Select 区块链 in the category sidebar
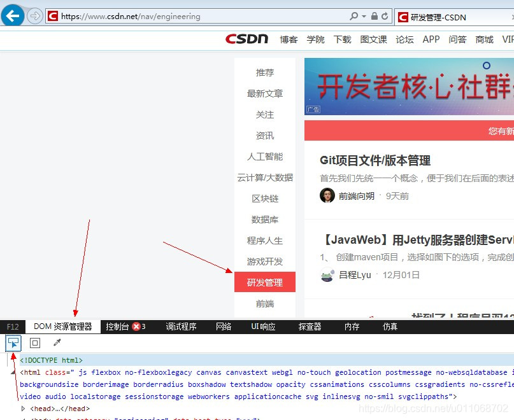 (x=265, y=199)
